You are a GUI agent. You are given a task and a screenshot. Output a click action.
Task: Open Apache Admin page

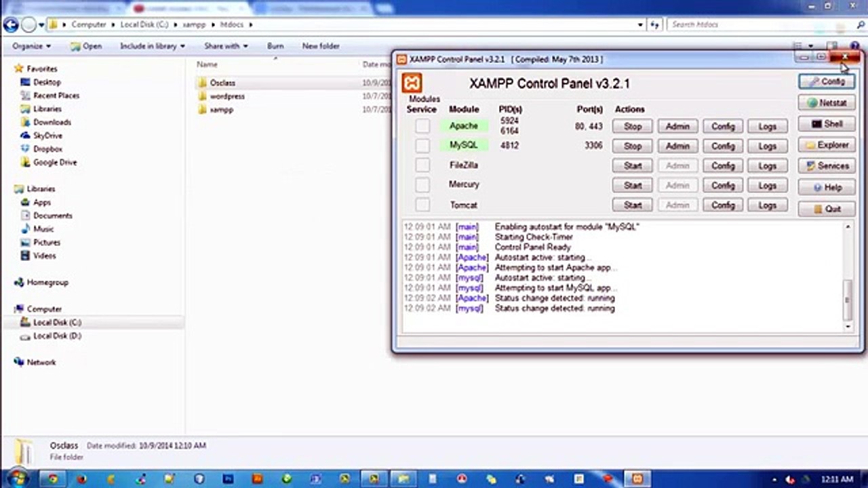[x=677, y=126]
